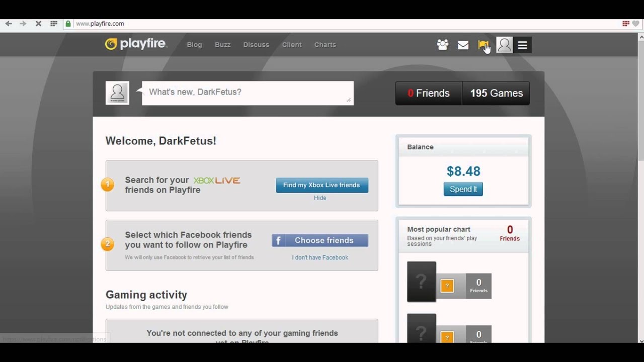Click the I don't have Facebook link
This screenshot has width=644, height=362.
[x=320, y=257]
